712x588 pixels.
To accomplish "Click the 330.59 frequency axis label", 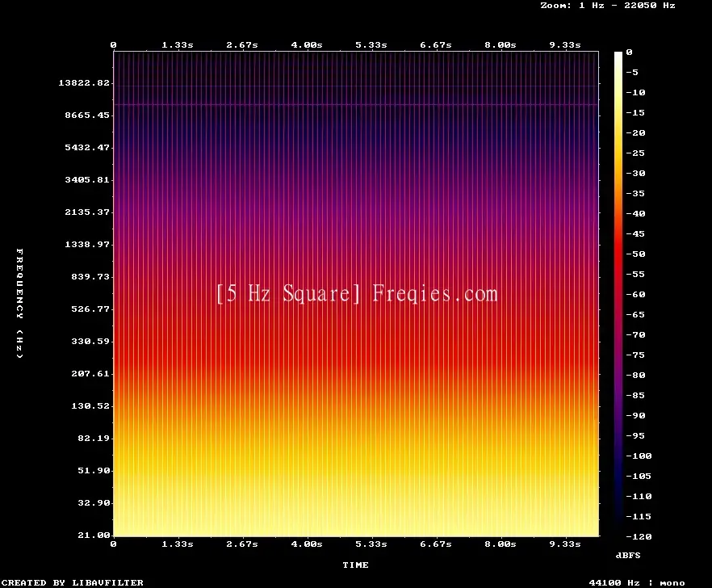I will tap(90, 341).
